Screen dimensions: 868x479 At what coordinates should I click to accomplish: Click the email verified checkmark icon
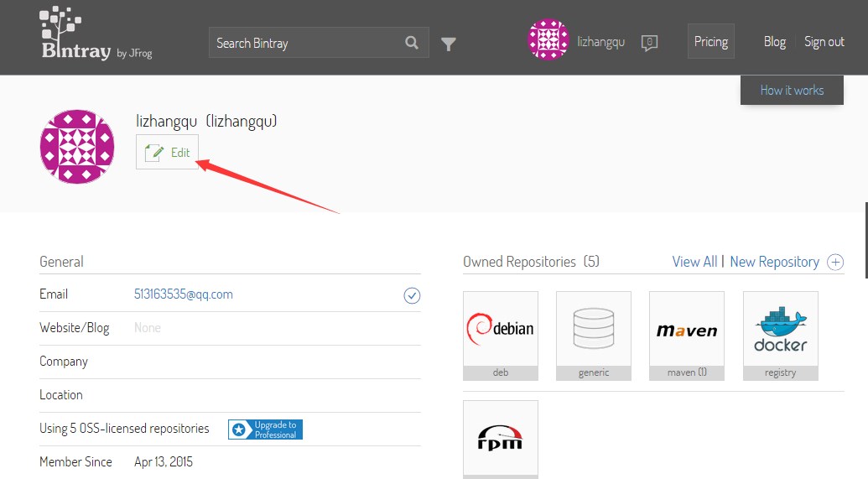click(x=412, y=296)
